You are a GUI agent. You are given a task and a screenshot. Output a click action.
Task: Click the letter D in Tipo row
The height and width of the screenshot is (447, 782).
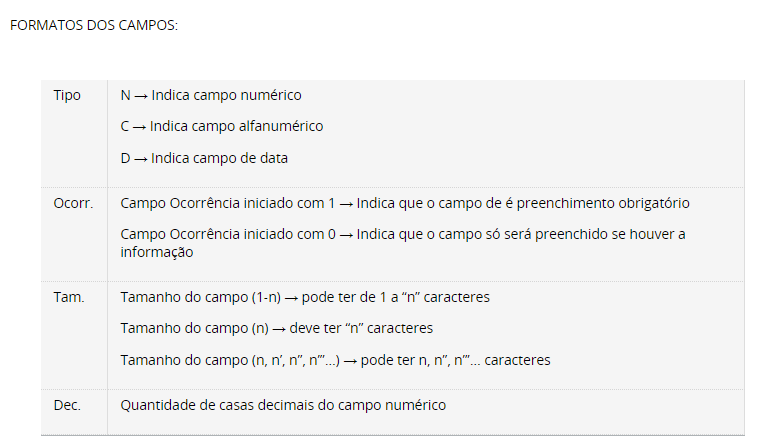125,158
